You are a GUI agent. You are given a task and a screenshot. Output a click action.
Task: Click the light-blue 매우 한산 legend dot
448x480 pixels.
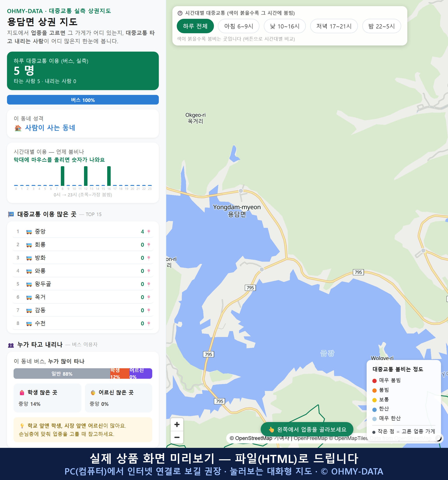tap(374, 419)
